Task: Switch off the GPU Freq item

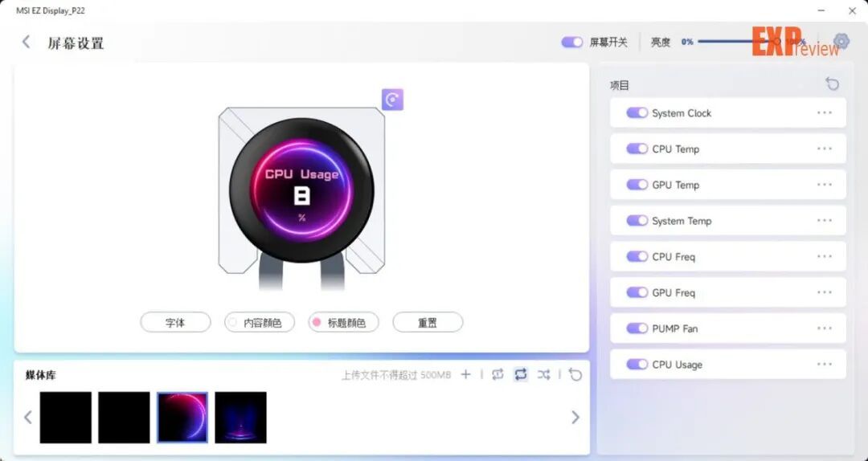Action: [x=637, y=293]
